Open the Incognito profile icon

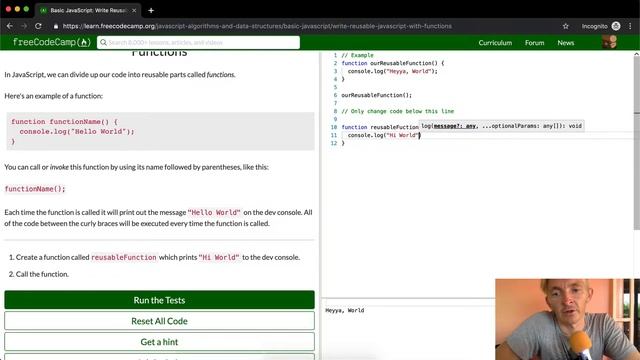616,26
